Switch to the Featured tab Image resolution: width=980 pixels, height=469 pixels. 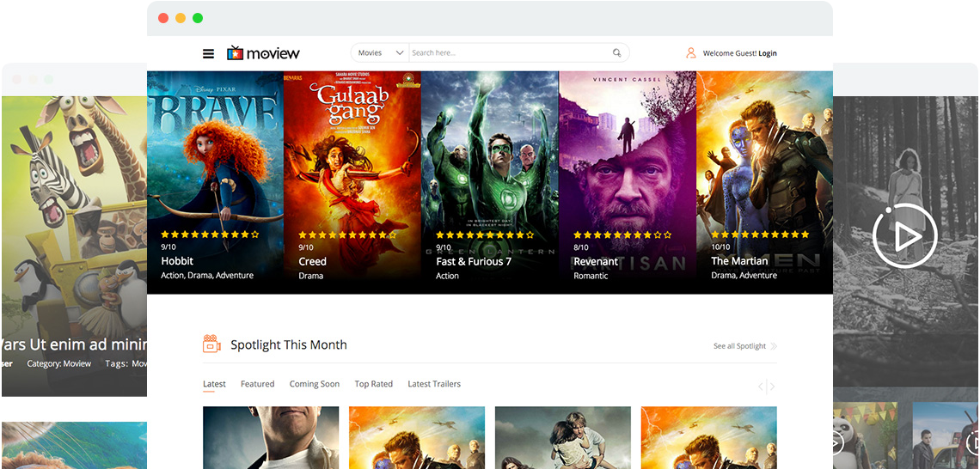click(258, 384)
